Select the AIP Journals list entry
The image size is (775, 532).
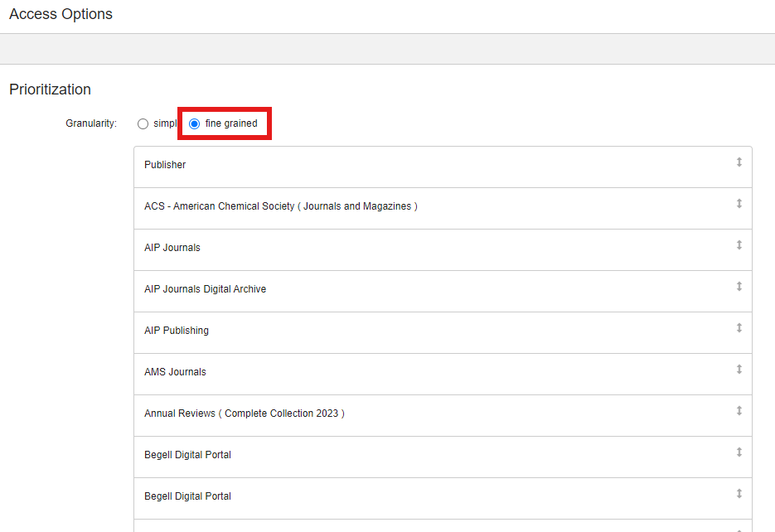click(443, 250)
